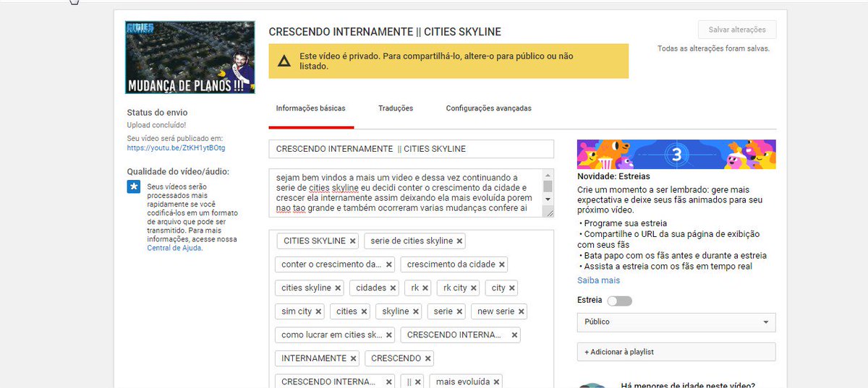Click the 'Novidade: Estreias' heading
Viewport: 868px width, 388px height.
click(613, 176)
